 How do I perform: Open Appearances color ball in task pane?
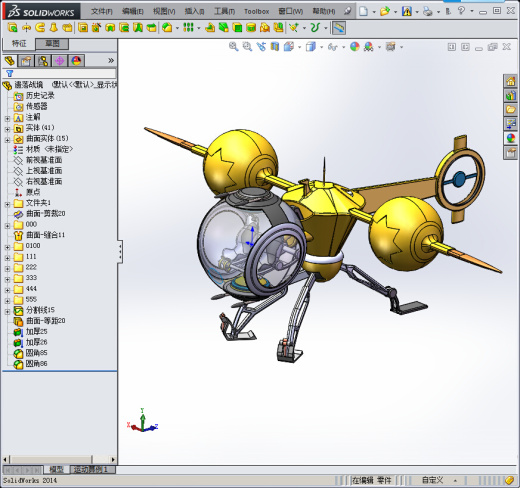tap(510, 138)
